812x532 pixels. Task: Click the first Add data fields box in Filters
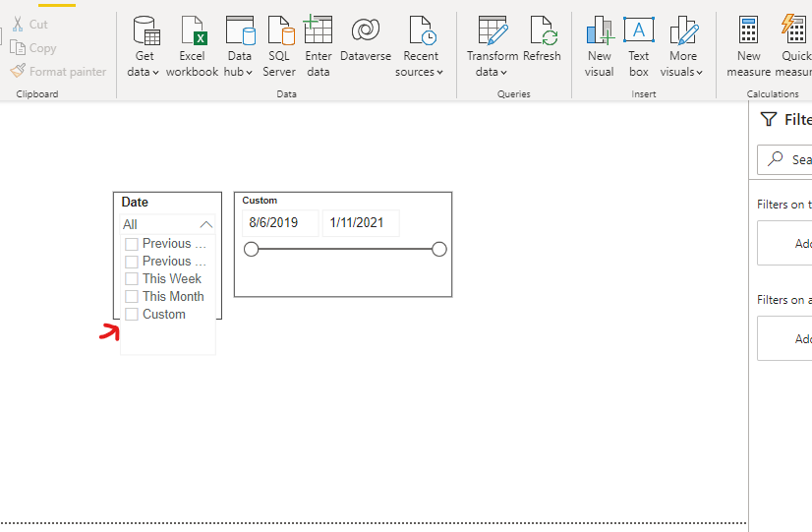784,243
